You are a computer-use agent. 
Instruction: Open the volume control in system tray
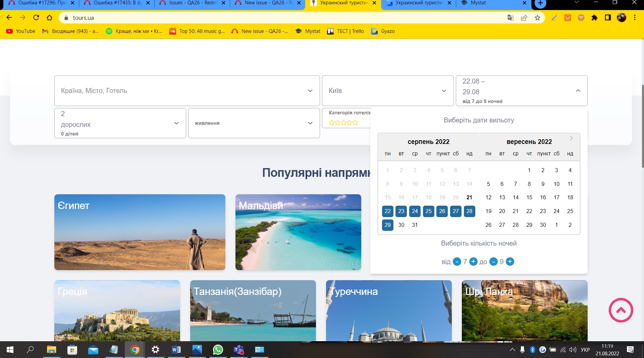point(573,350)
